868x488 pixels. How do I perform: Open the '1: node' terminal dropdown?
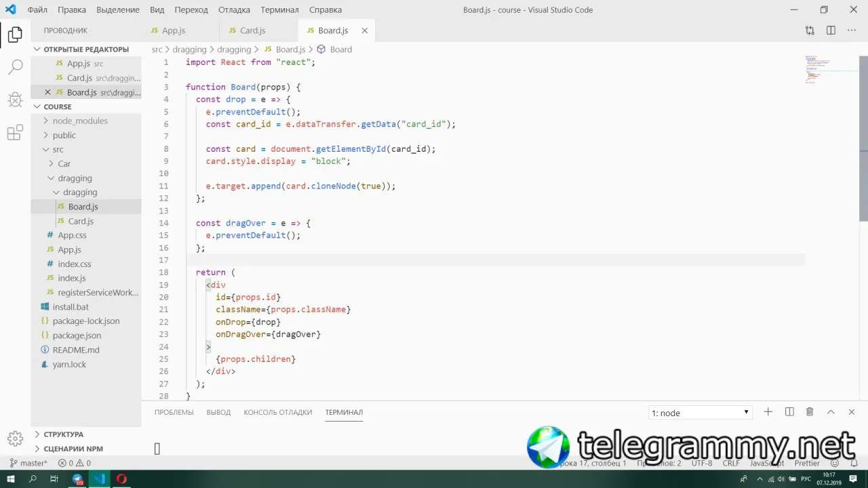pos(701,412)
